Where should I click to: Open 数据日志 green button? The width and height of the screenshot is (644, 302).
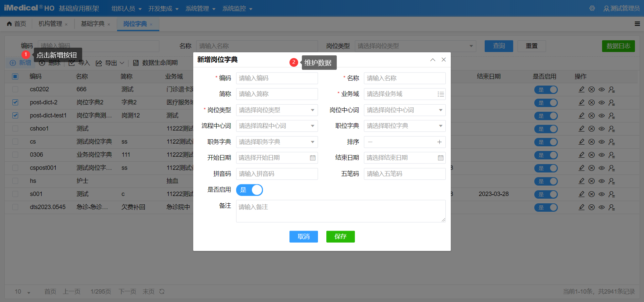[619, 46]
